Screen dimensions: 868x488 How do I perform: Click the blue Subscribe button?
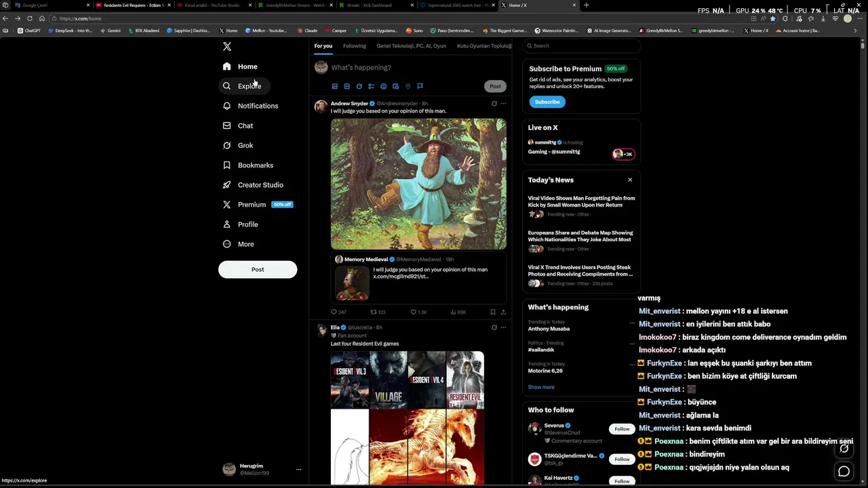(x=547, y=102)
